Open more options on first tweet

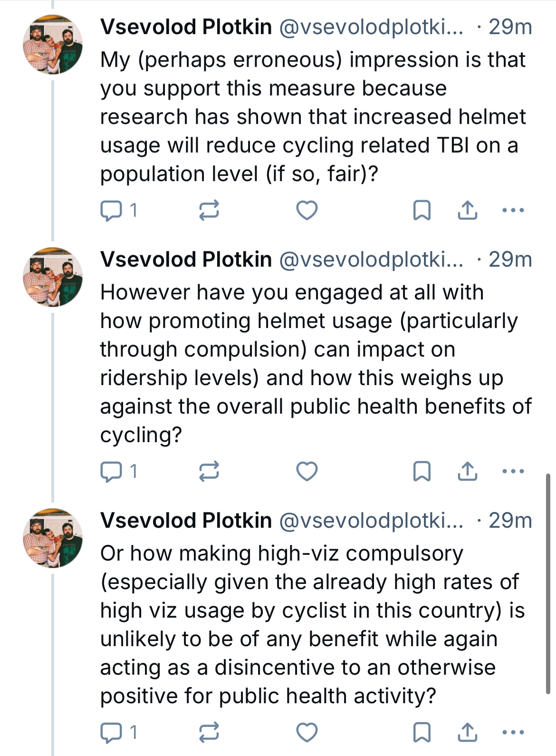pyautogui.click(x=513, y=210)
